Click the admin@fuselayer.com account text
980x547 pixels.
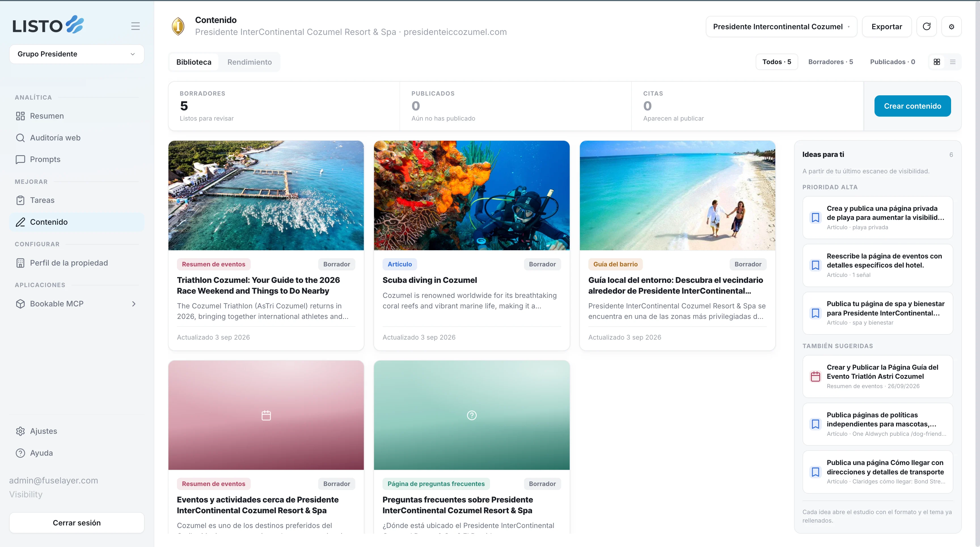54,481
